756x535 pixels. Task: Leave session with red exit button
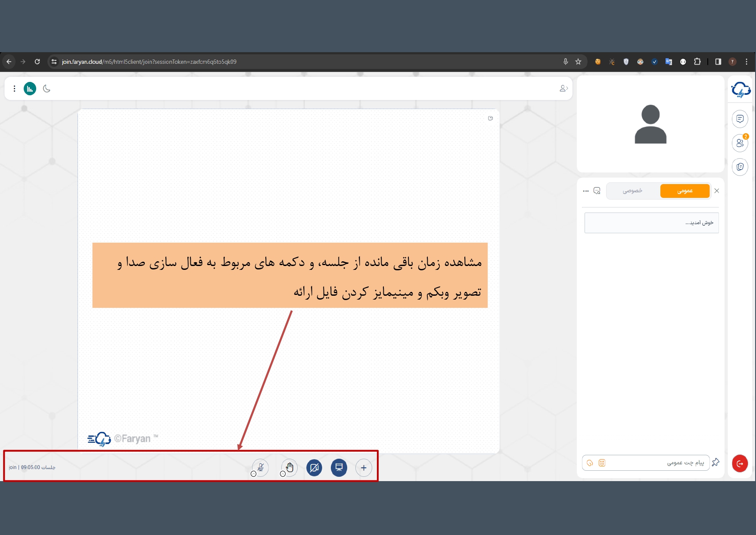tap(740, 463)
